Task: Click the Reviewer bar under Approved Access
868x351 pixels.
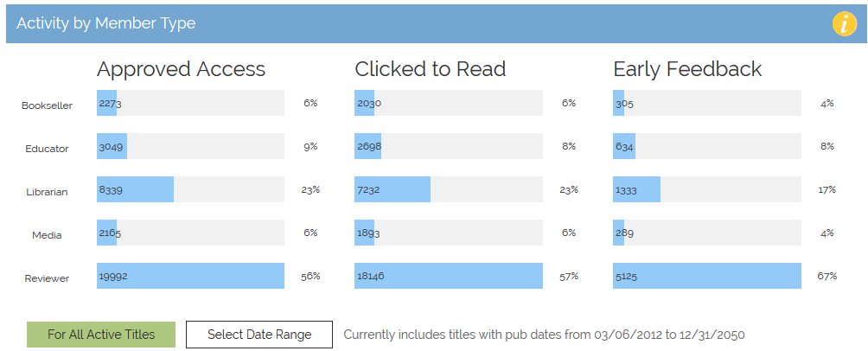Action: (190, 276)
